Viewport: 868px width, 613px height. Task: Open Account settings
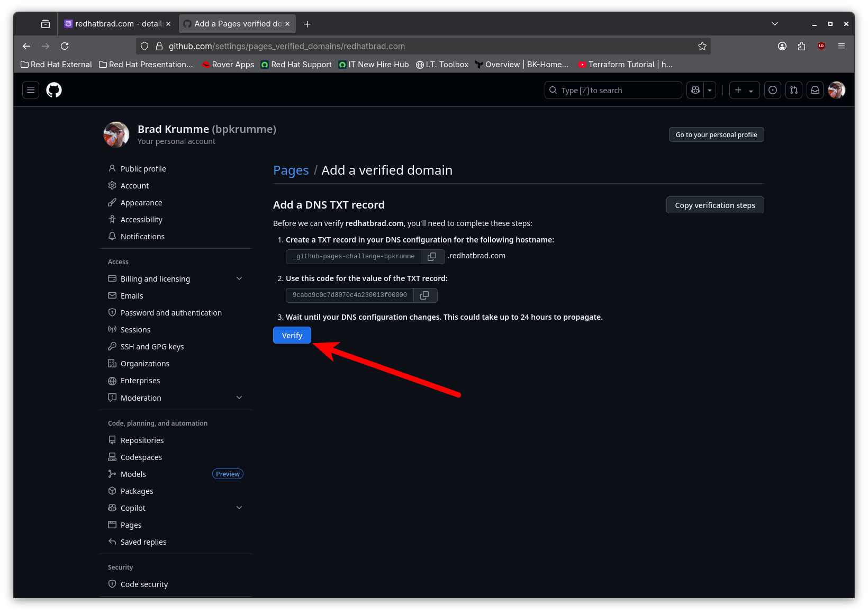[176, 185]
